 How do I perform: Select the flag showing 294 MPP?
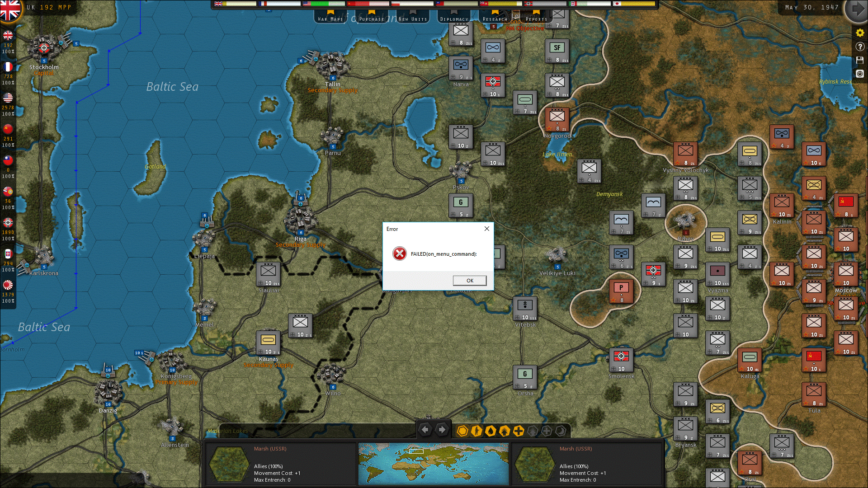[8, 254]
